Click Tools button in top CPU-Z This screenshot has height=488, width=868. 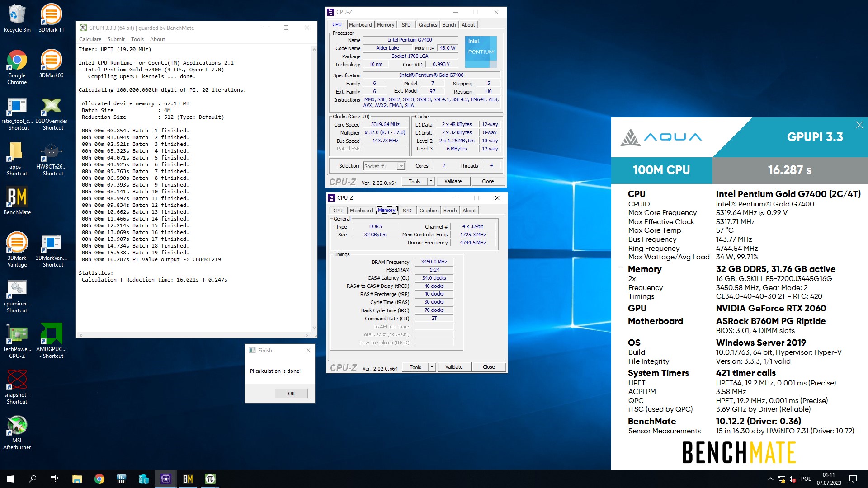[415, 181]
